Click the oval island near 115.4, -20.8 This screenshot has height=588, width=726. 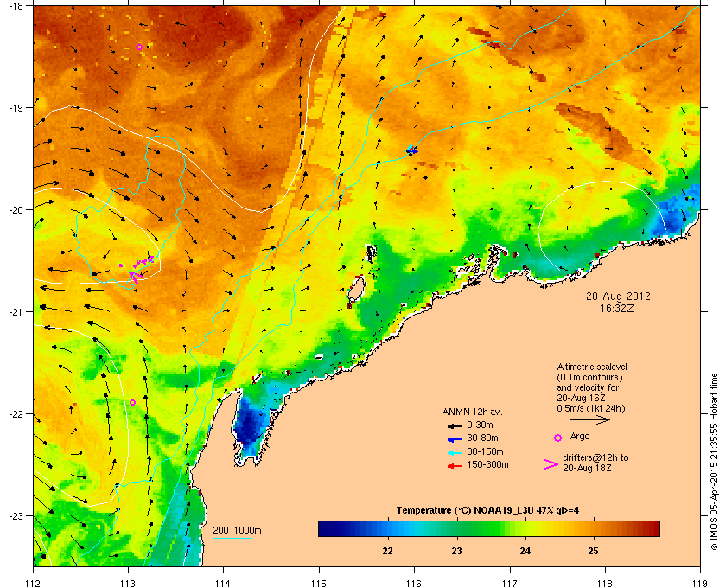[356, 290]
